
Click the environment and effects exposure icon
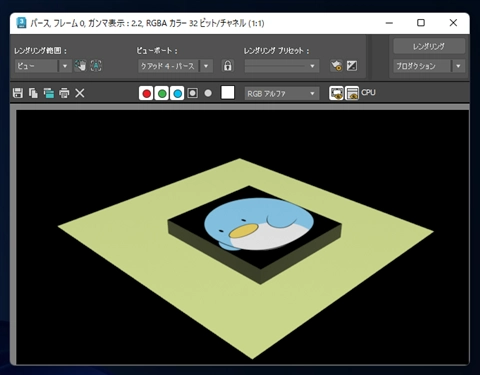(x=352, y=66)
